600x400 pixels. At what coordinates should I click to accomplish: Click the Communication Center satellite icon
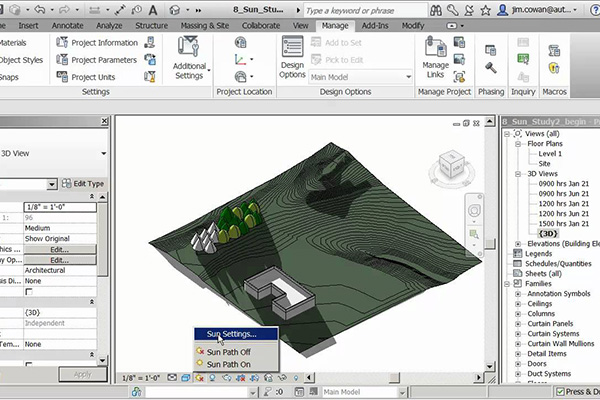(469, 10)
